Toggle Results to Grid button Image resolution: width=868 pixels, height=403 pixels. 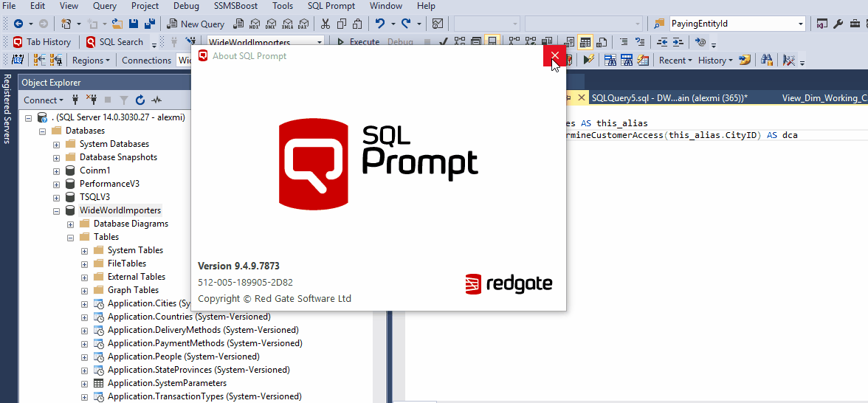585,42
